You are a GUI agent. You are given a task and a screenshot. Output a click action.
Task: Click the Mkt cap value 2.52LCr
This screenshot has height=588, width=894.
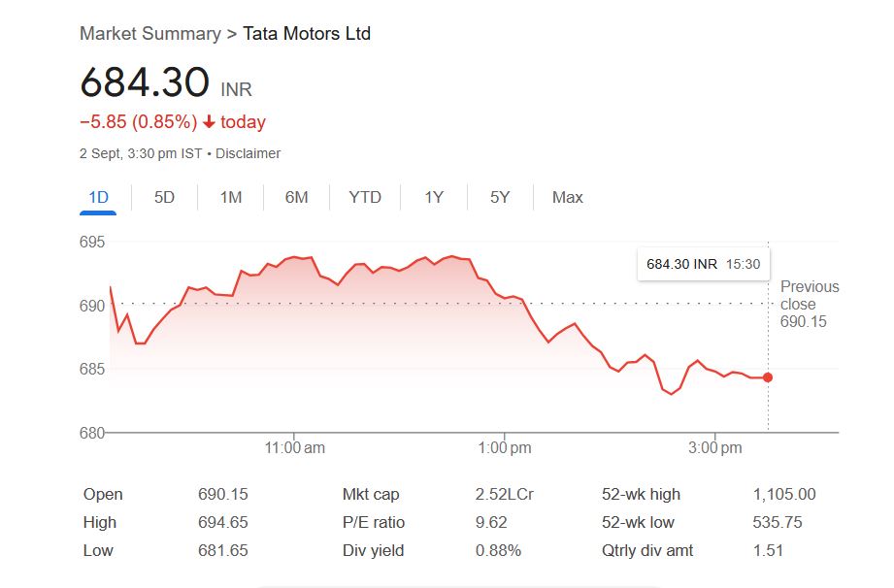point(504,494)
